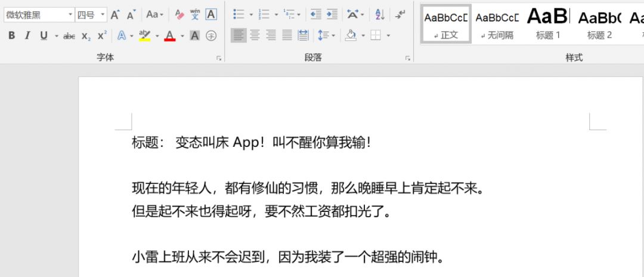Expand shading color dropdown arrow
The width and height of the screenshot is (644, 277).
(x=363, y=36)
